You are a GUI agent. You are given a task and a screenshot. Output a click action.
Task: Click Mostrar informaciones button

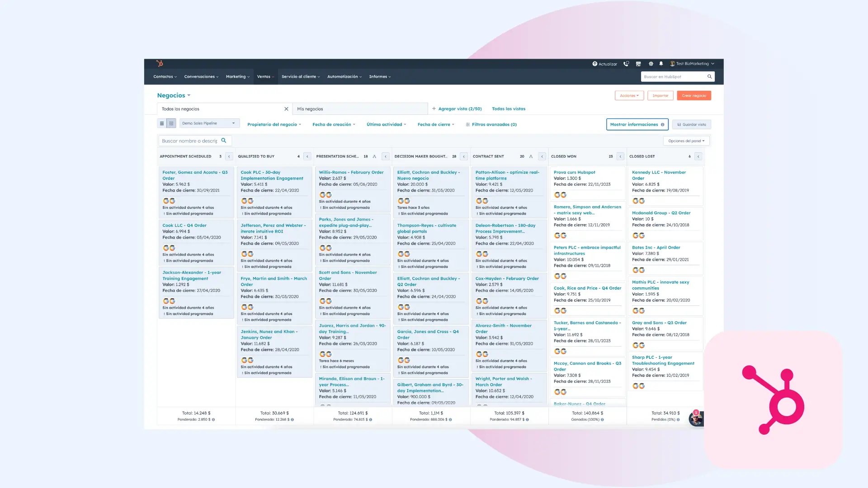[637, 125]
